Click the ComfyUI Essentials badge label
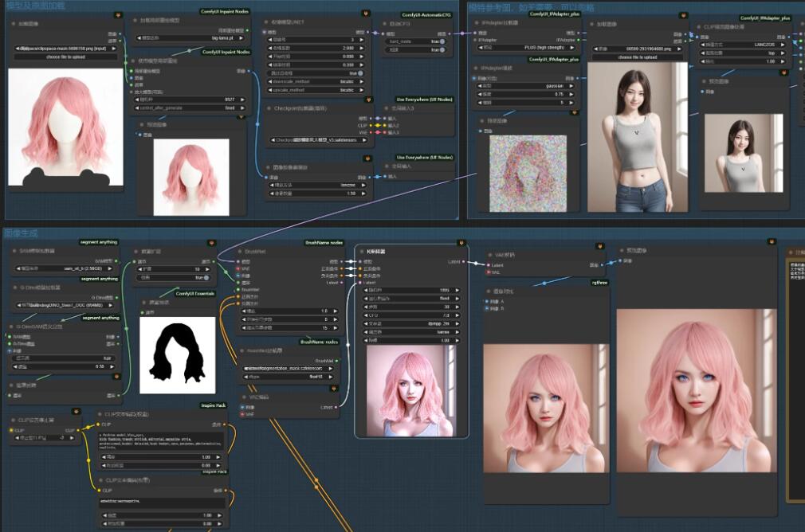This screenshot has width=805, height=532. (195, 294)
